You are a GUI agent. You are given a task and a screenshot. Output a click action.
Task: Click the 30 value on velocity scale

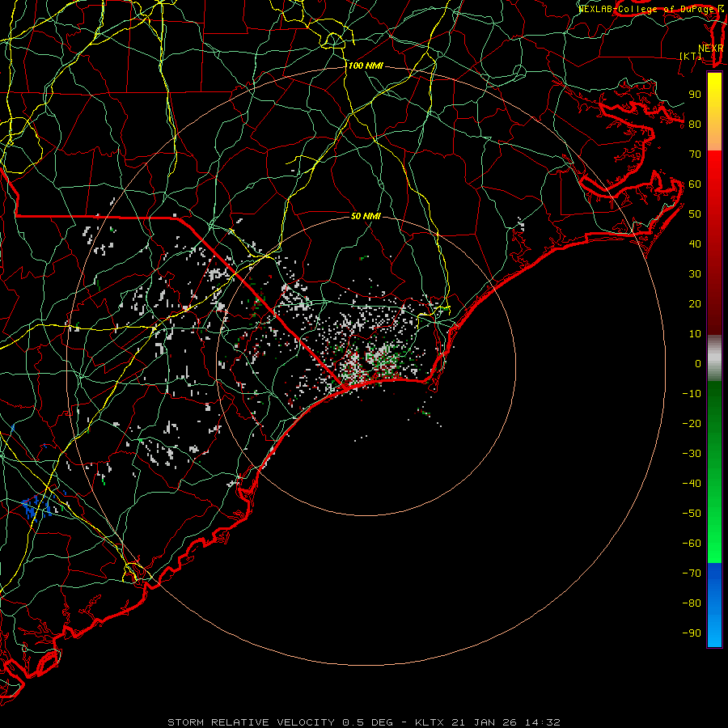tap(695, 274)
